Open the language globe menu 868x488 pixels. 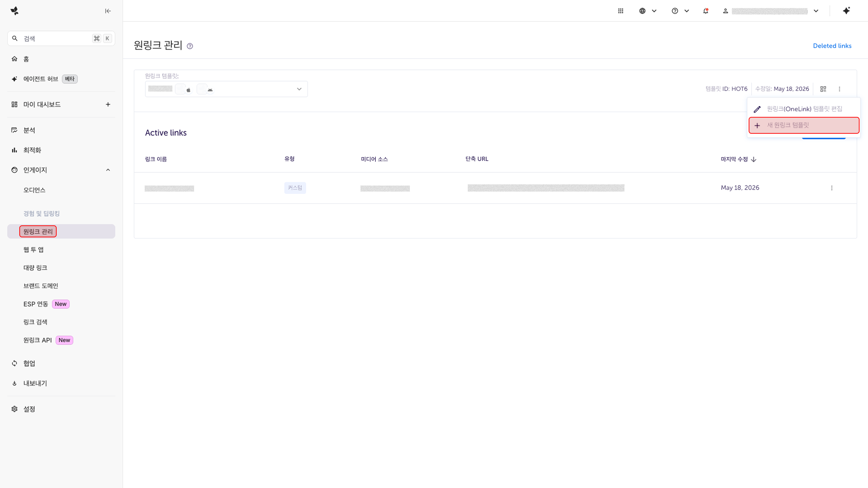(x=648, y=11)
